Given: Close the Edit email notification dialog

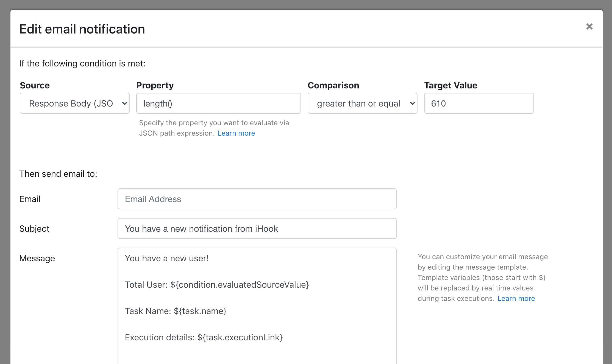Looking at the screenshot, I should click(x=589, y=27).
